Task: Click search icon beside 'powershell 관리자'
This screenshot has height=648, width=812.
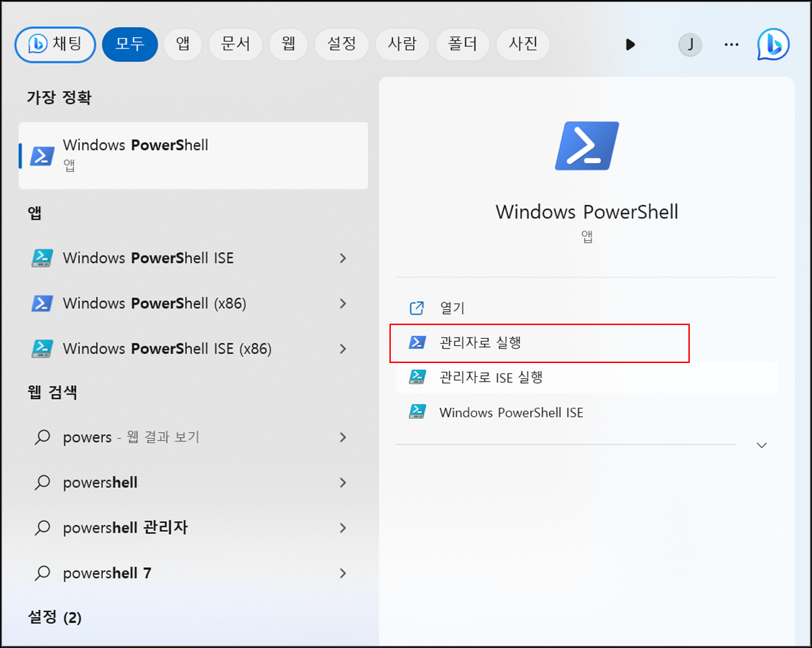Action: coord(42,528)
